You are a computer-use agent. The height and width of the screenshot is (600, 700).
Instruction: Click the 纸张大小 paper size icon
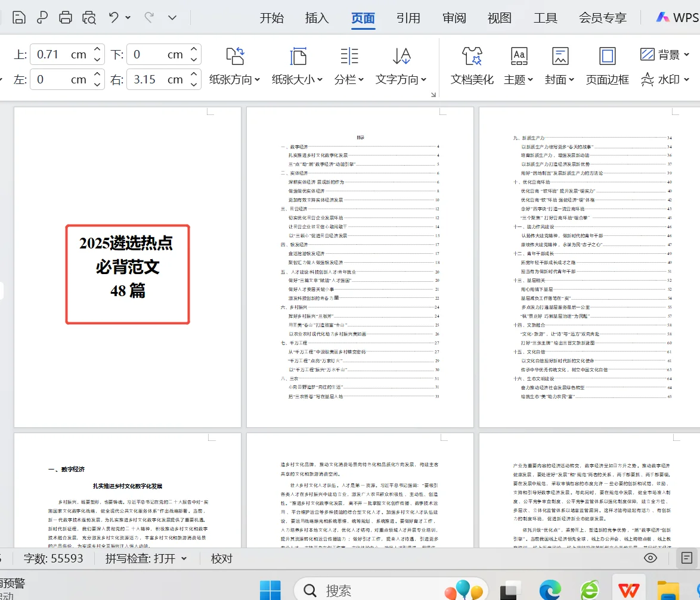(x=298, y=56)
